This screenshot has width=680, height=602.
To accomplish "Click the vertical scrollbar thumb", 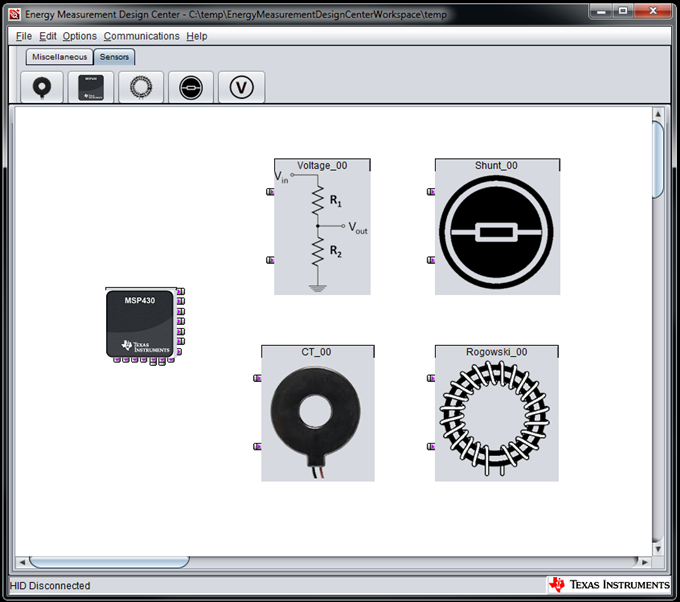I will coord(657,160).
